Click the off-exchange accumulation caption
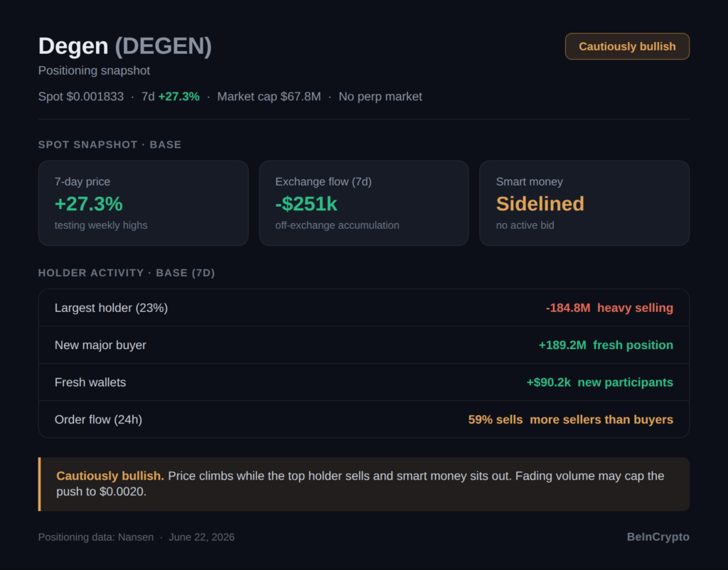 click(x=337, y=225)
